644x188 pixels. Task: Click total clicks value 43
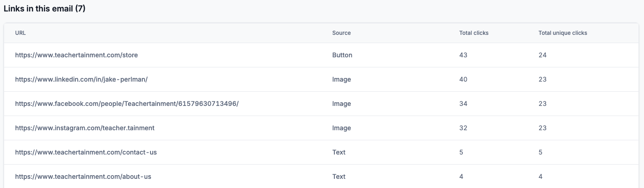tap(463, 55)
